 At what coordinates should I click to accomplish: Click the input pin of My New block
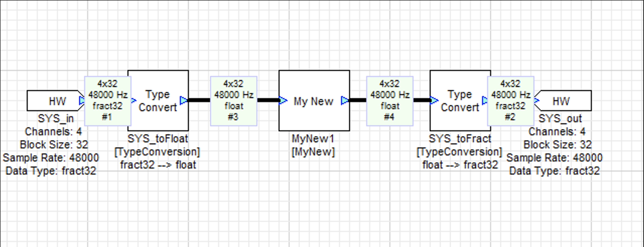tap(283, 100)
